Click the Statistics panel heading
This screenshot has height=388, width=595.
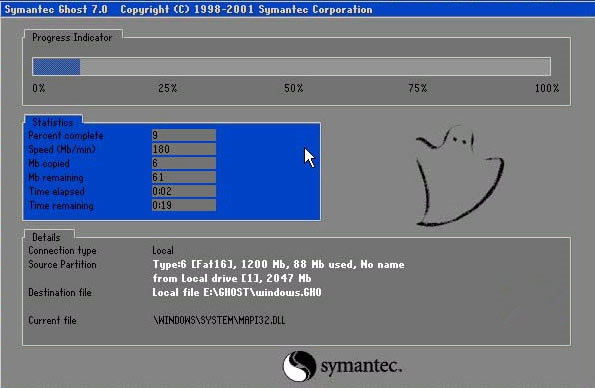[52, 122]
